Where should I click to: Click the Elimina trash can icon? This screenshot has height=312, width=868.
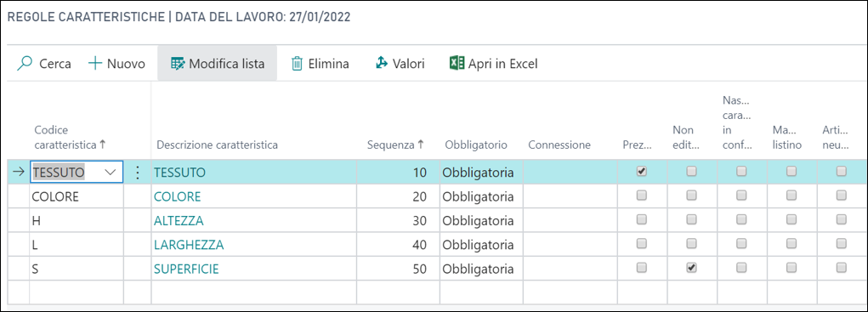click(x=298, y=64)
